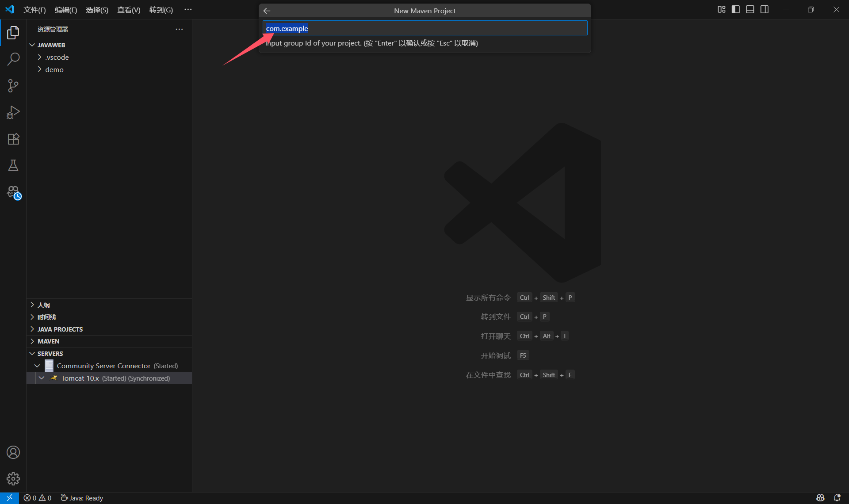Toggle the primary side bar layout button
849x504 pixels.
(x=736, y=9)
